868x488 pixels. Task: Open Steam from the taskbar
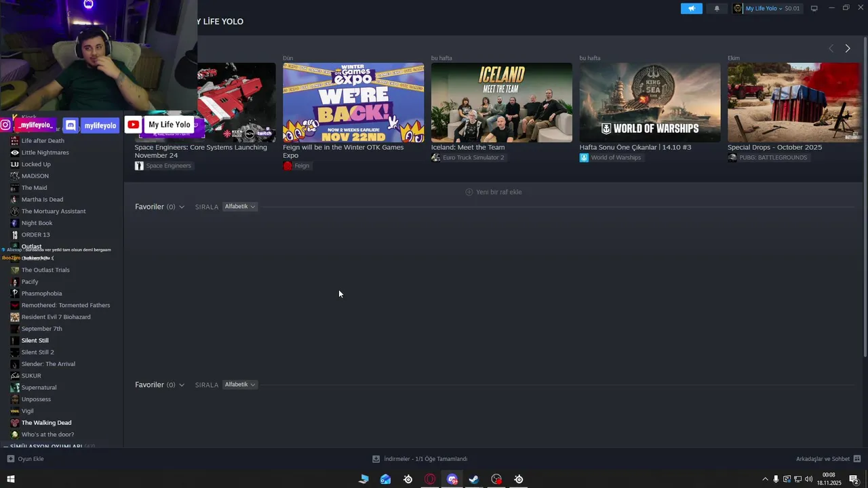pos(474,479)
